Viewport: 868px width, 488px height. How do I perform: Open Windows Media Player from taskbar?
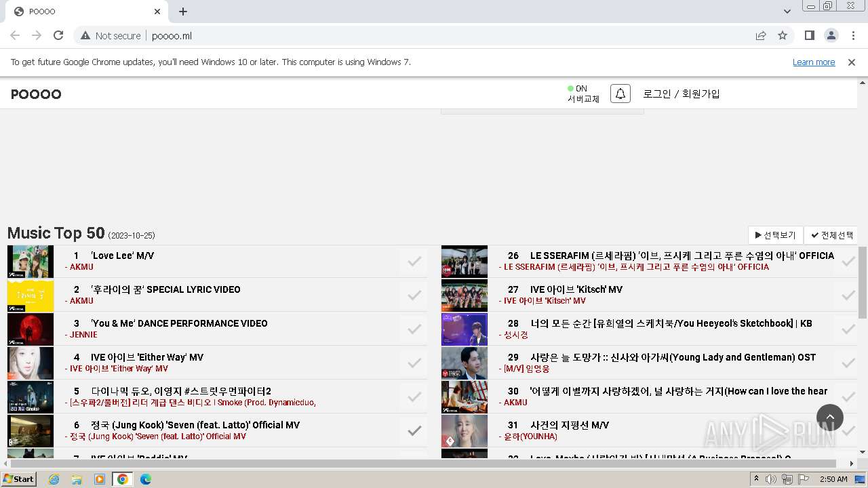[x=100, y=479]
